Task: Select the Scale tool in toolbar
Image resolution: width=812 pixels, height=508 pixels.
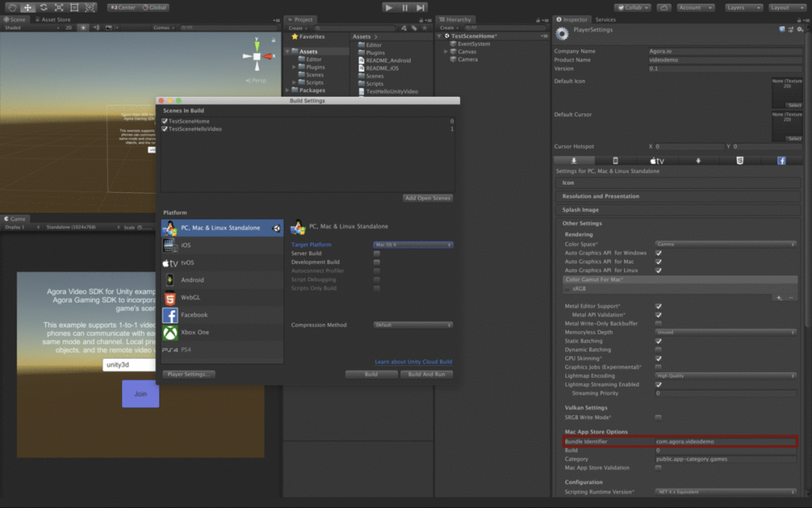Action: (x=59, y=7)
